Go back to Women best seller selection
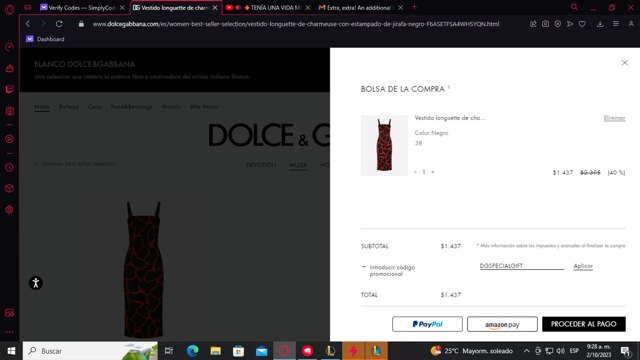Screen dimensions: 640x360 (x=76, y=164)
